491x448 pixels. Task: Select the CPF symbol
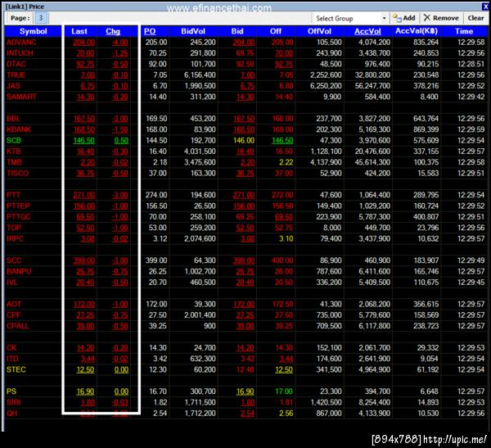[13, 315]
